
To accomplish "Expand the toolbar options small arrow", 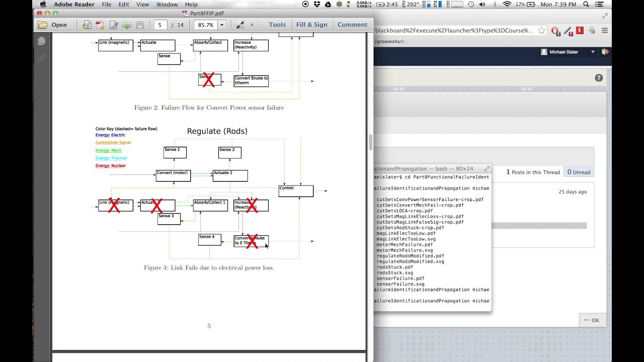I will [252, 25].
